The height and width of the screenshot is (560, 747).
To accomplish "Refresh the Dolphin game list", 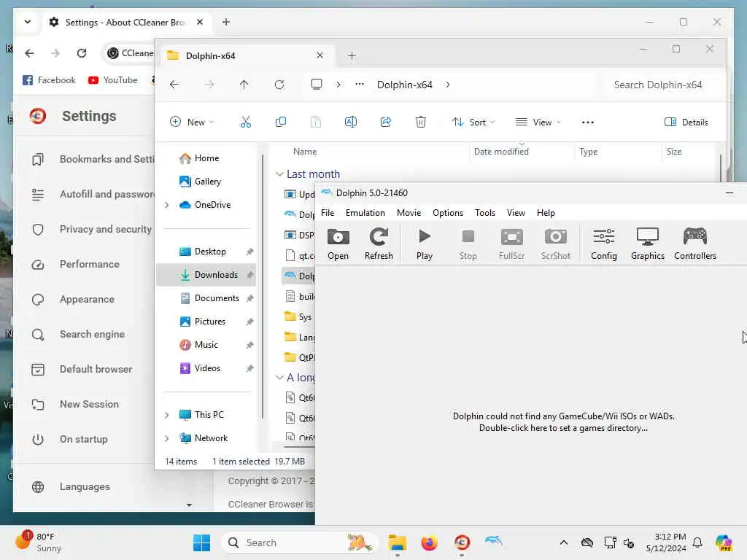I will coord(379,244).
